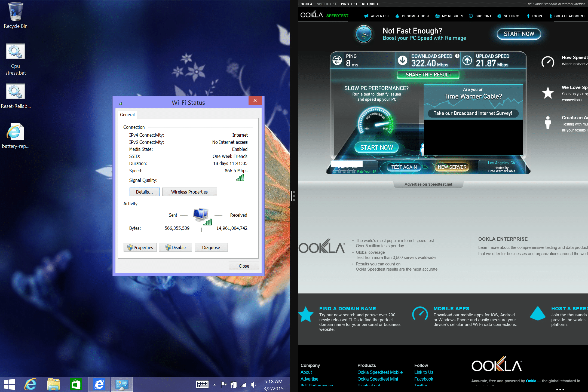588x392 pixels.
Task: Click START NOW under the performance gauge
Action: click(376, 148)
